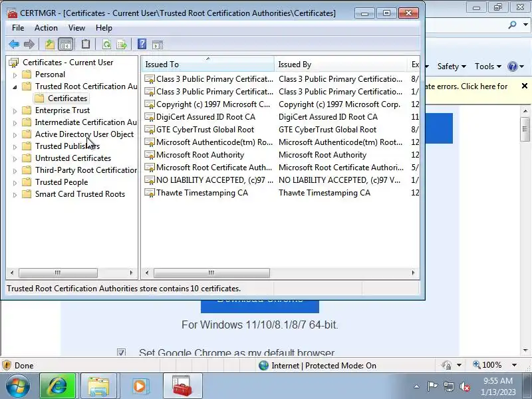The image size is (532, 399).
Task: Select the Certificates subfolder in tree
Action: click(x=67, y=98)
